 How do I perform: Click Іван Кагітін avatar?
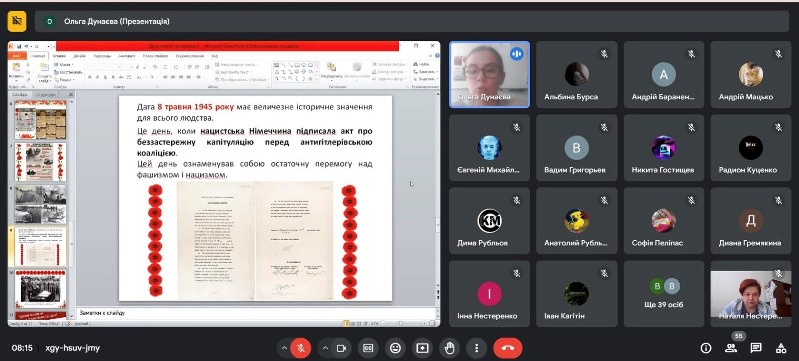pos(576,294)
